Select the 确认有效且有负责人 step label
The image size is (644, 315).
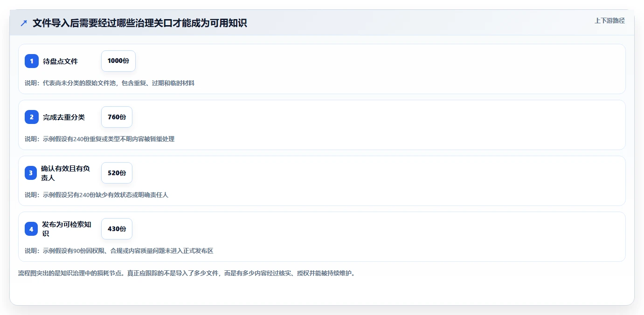(66, 173)
